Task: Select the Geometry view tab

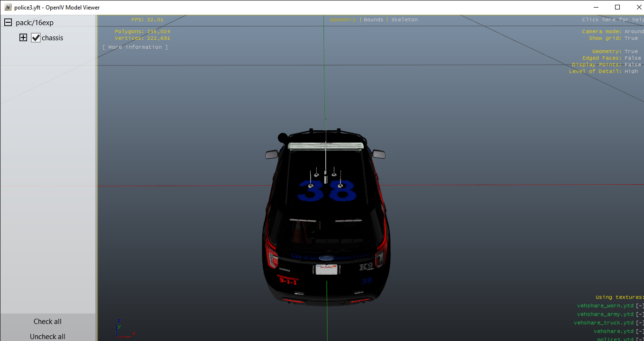Action: pyautogui.click(x=342, y=20)
